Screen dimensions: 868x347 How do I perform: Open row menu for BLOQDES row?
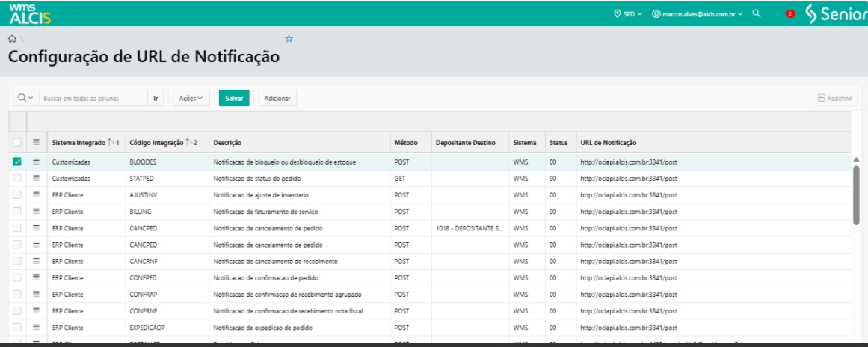[37, 161]
